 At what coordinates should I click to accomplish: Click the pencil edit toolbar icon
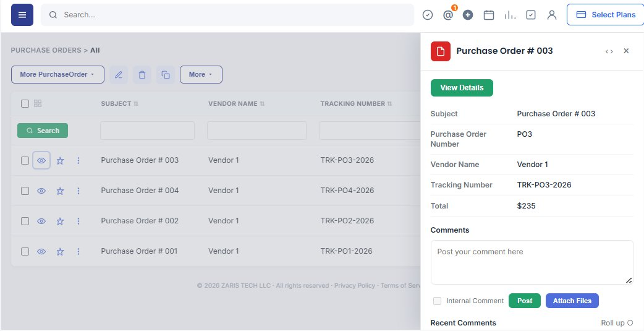(x=119, y=75)
